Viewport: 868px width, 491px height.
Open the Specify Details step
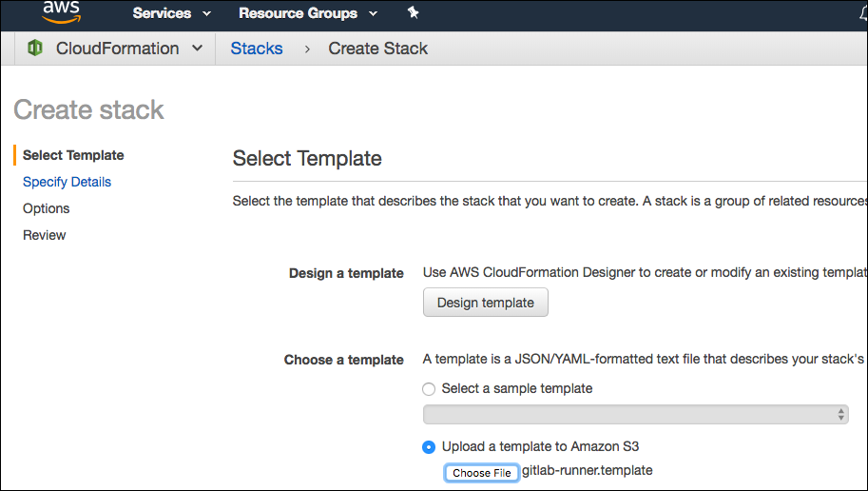(x=67, y=182)
